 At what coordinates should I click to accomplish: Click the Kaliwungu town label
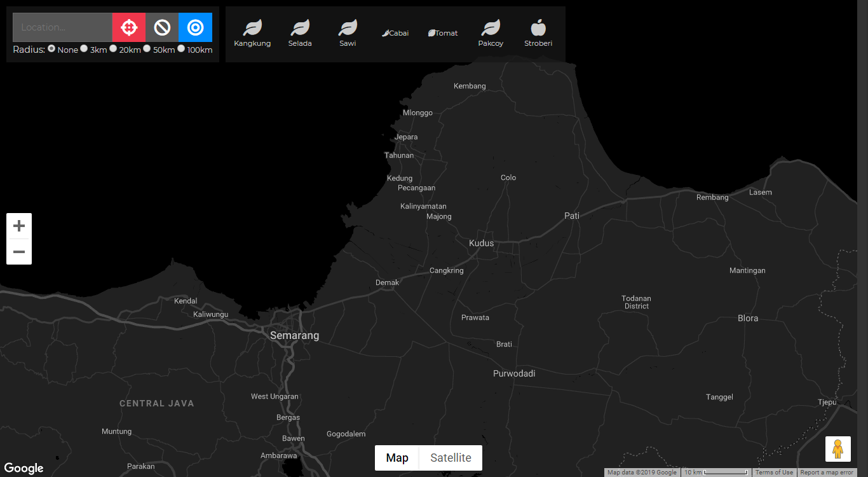[210, 314]
